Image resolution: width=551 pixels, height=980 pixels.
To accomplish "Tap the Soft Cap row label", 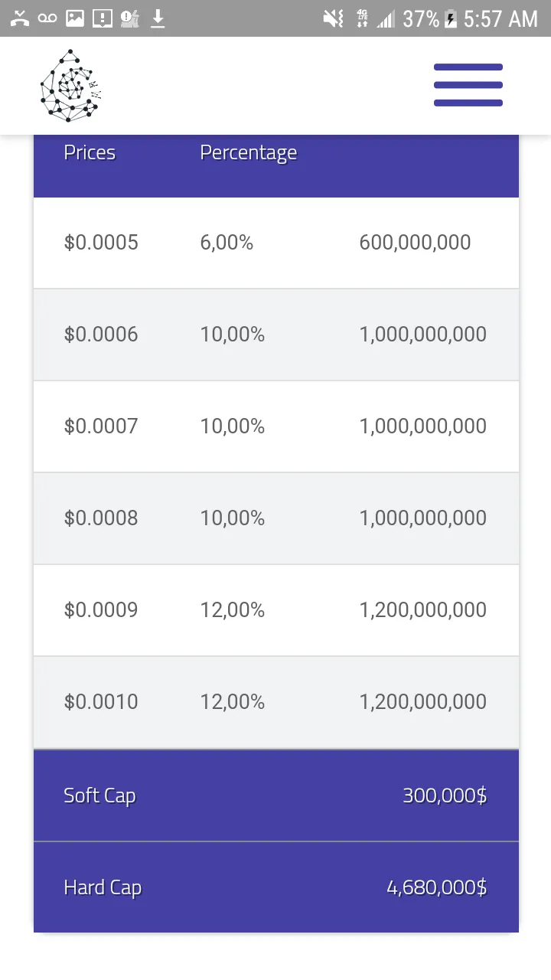I will 99,795.
